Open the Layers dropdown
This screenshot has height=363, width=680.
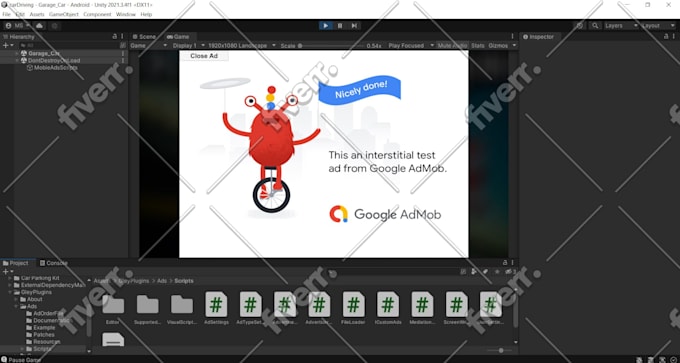pos(621,26)
